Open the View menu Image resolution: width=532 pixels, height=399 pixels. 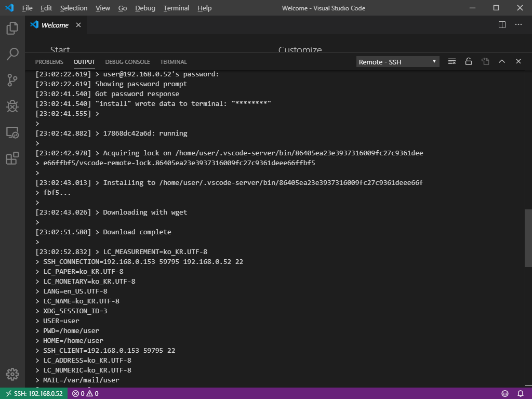click(x=103, y=8)
